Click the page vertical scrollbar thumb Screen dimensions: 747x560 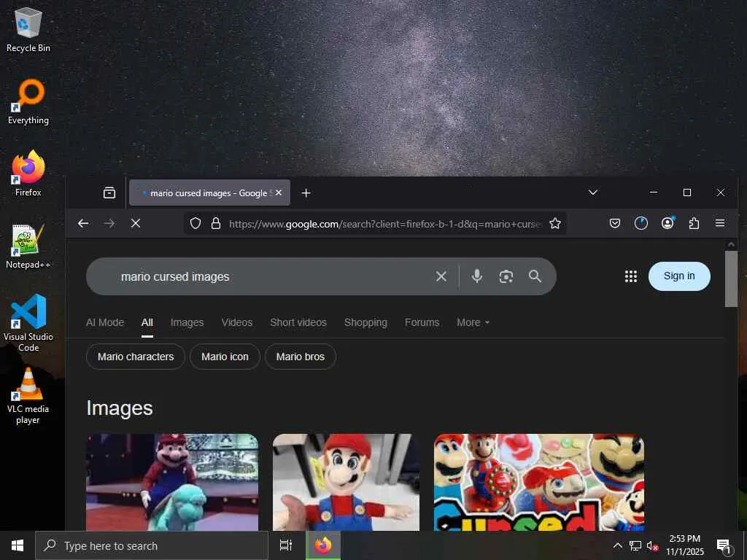click(x=731, y=279)
